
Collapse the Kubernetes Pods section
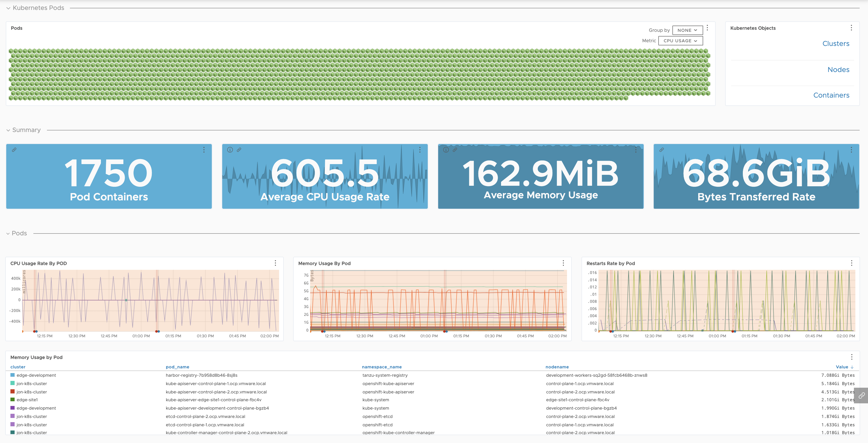[x=8, y=8]
